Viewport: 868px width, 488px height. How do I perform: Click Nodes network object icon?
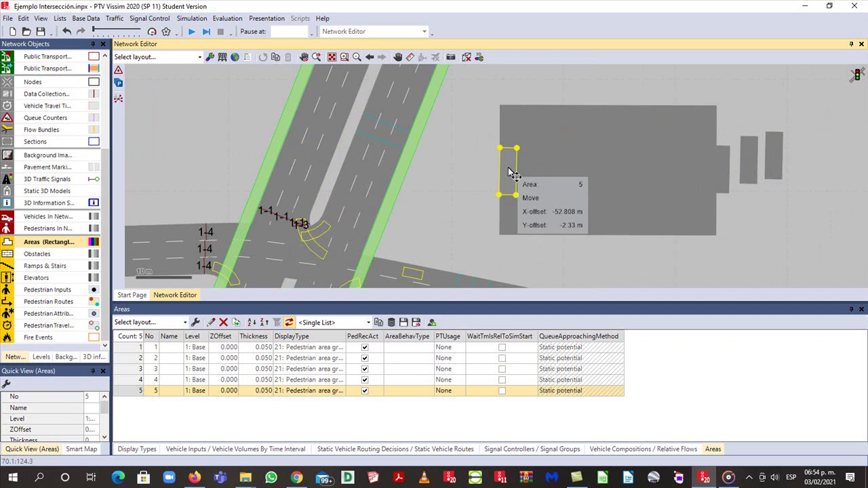(x=7, y=82)
